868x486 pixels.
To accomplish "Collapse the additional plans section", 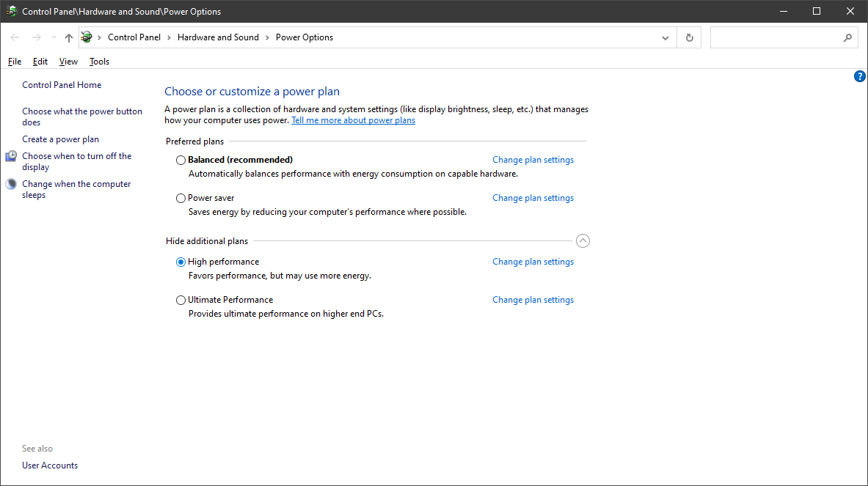I will (x=583, y=240).
